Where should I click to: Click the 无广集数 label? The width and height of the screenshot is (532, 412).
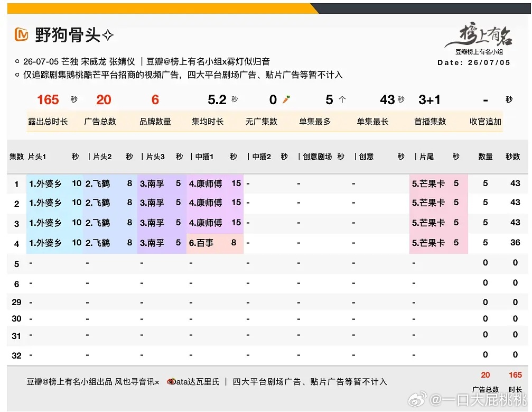(x=262, y=121)
